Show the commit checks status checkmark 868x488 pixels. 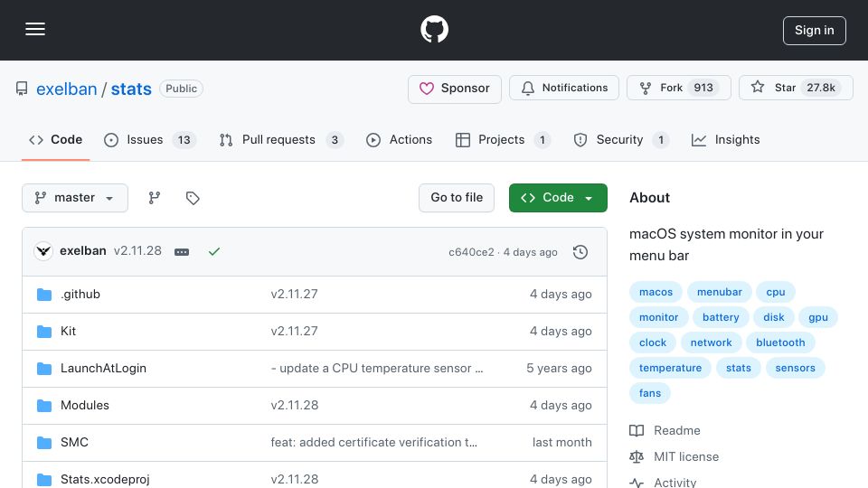214,252
